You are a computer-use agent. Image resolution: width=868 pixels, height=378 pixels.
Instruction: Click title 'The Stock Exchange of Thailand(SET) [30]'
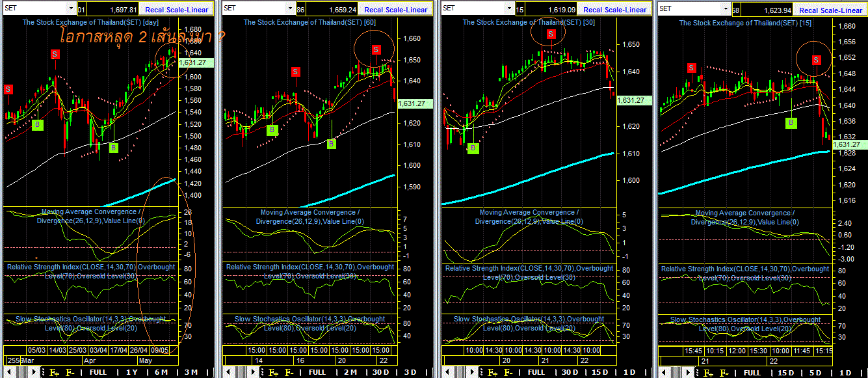pos(529,22)
